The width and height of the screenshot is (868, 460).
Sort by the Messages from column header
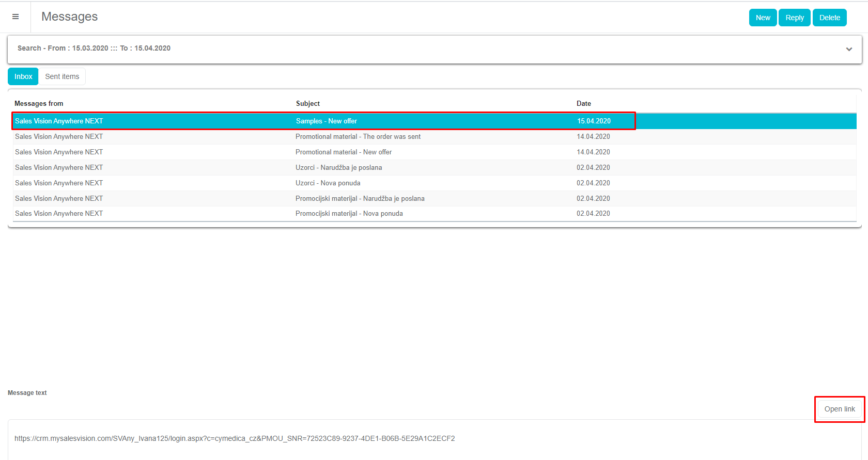(x=39, y=104)
